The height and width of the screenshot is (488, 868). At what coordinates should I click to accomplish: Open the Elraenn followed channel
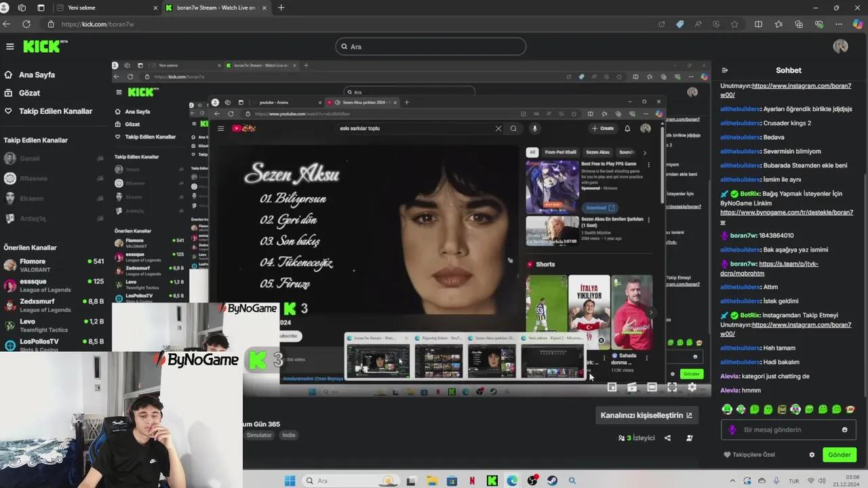point(54,199)
